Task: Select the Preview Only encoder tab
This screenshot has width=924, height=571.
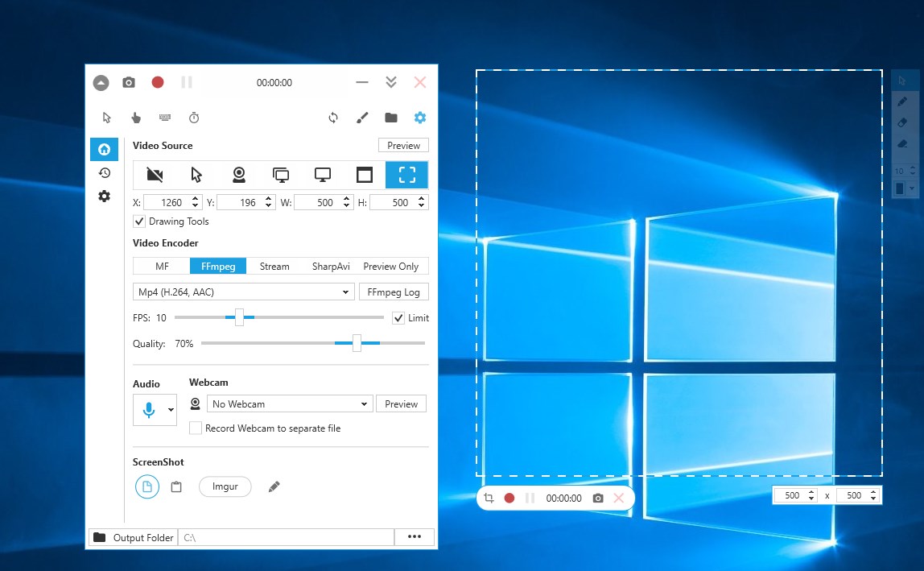Action: pos(390,266)
